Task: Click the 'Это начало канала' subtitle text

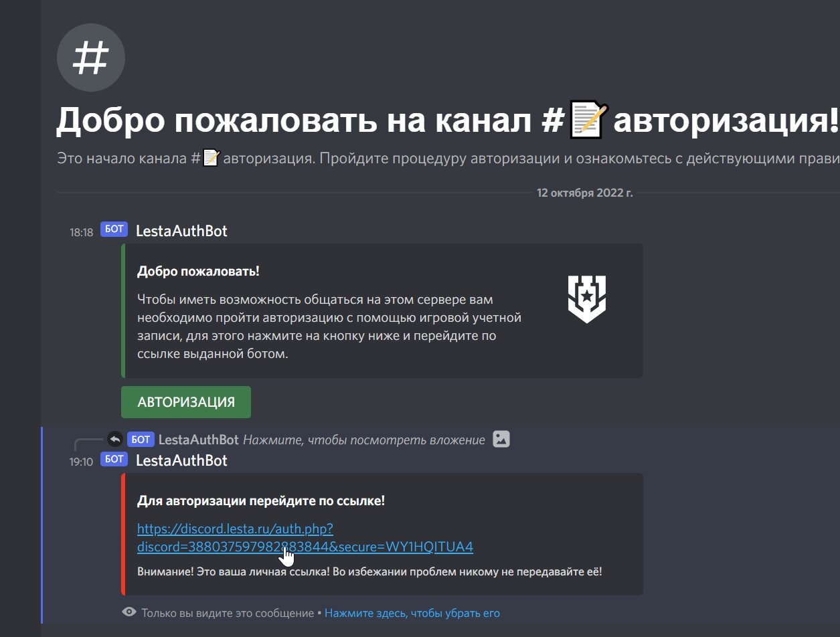Action: (448, 159)
